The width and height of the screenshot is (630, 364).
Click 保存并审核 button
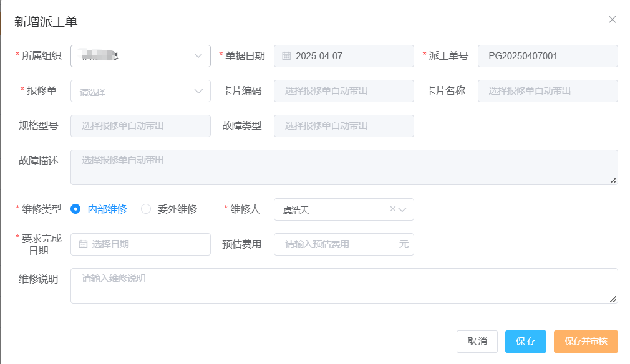point(586,342)
